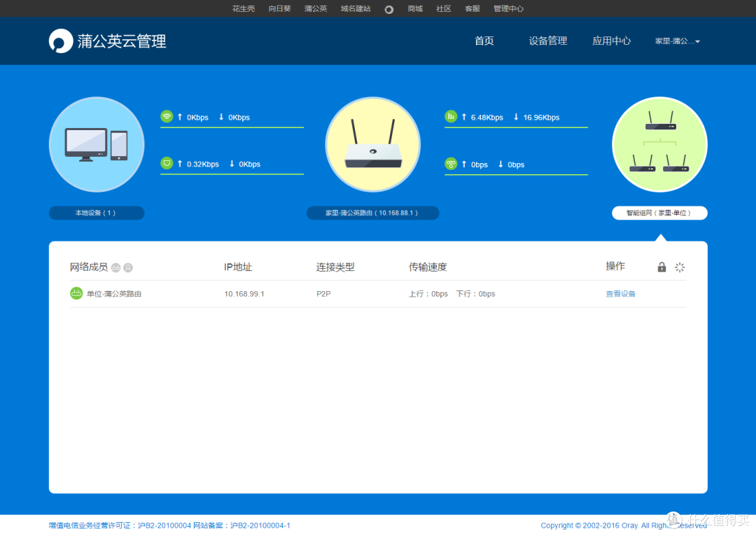Click the 蒲公英云管理 logo icon
756x536 pixels.
(61, 41)
